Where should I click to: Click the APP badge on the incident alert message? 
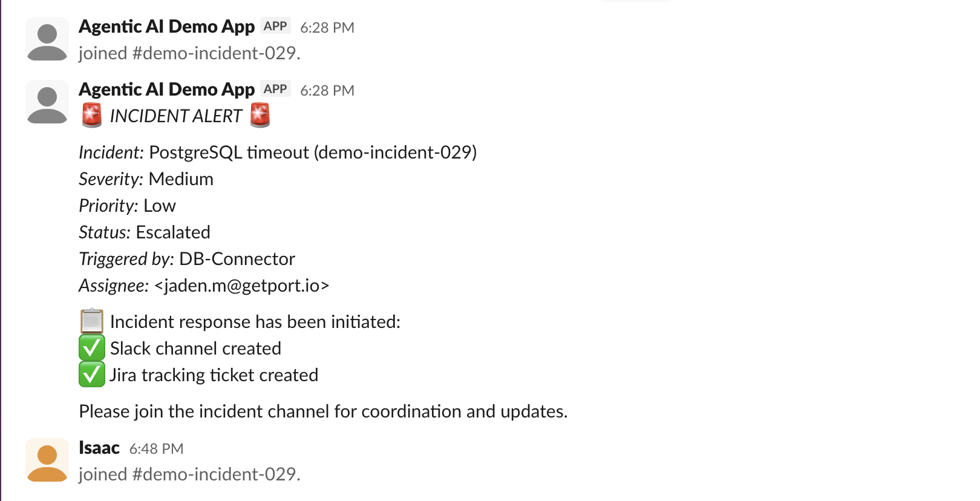275,89
